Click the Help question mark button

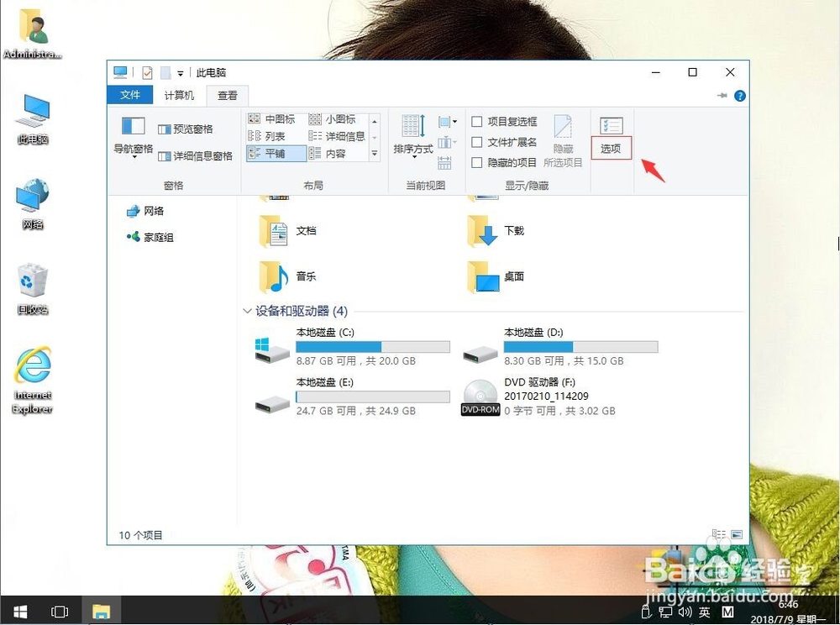click(x=738, y=96)
